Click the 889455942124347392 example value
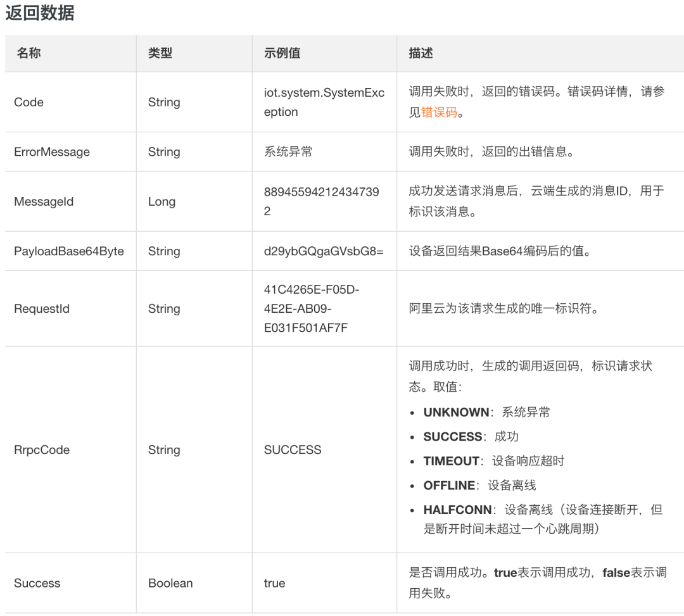This screenshot has width=684, height=616. (322, 201)
